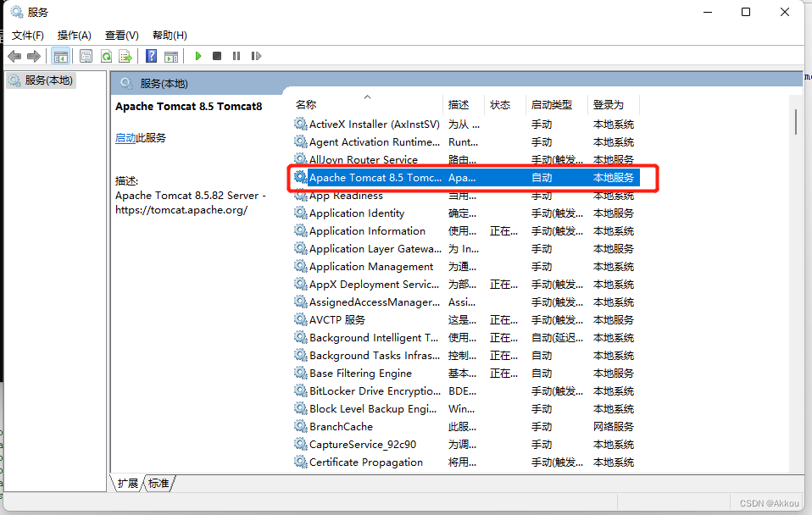Viewport: 812px width, 515px height.
Task: Navigate forward with the forward arrow
Action: pos(32,56)
